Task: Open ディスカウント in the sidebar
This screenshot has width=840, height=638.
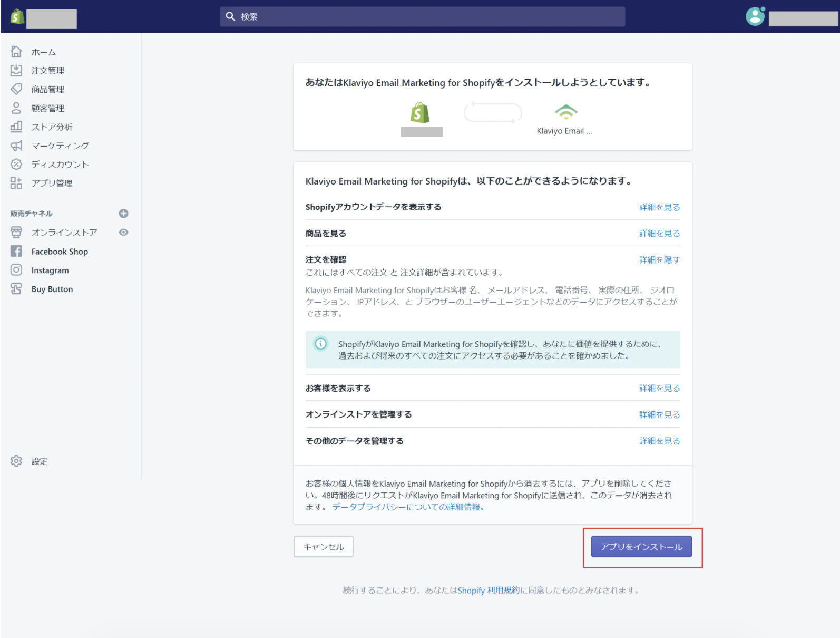Action: [x=60, y=165]
